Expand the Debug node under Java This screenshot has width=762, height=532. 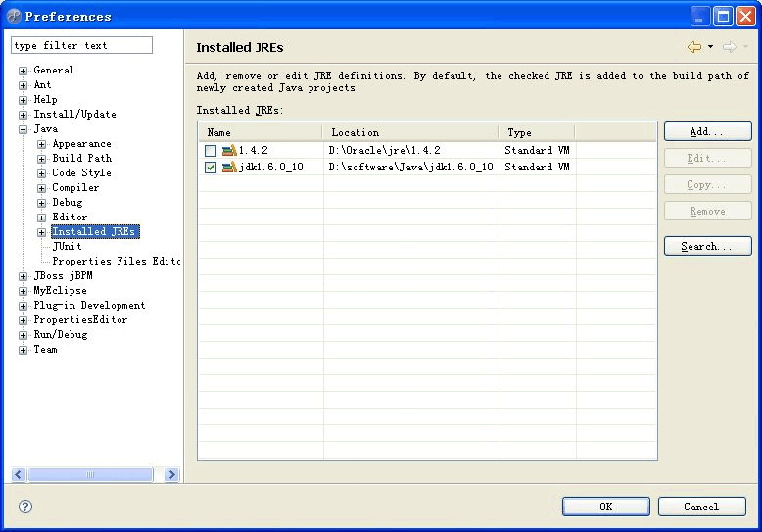pyautogui.click(x=42, y=203)
